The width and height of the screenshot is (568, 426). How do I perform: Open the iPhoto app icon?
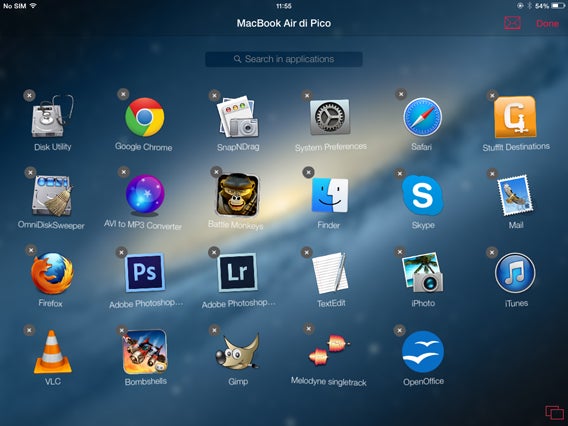(423, 273)
